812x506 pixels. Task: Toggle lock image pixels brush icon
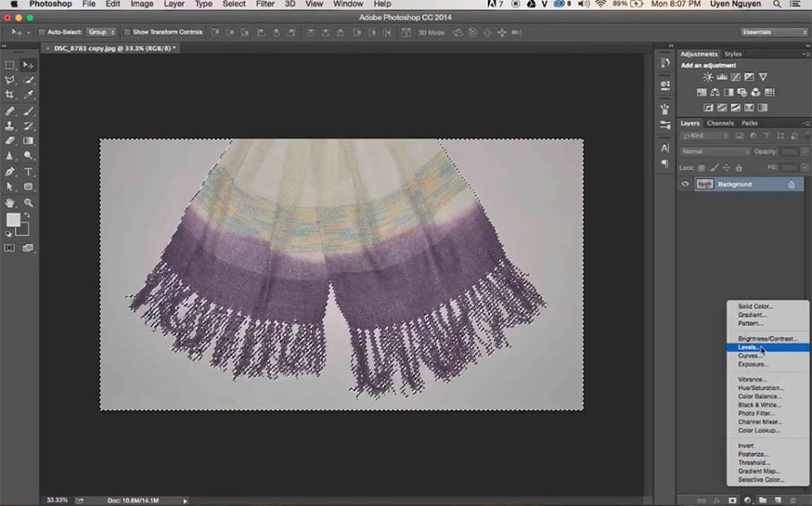coord(715,168)
